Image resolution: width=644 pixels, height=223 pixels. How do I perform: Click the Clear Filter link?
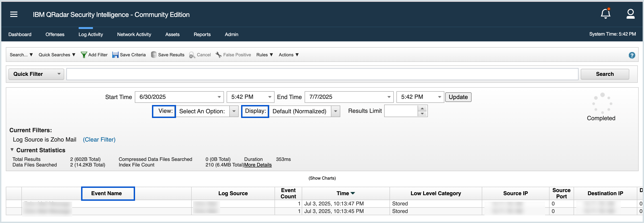99,140
